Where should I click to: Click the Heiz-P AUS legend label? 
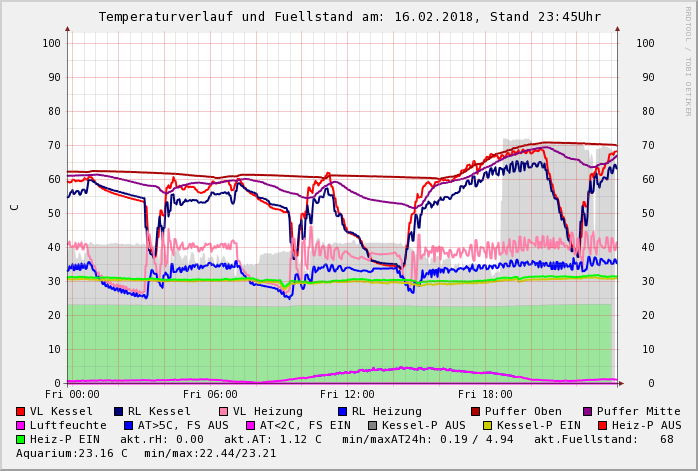tap(646, 425)
